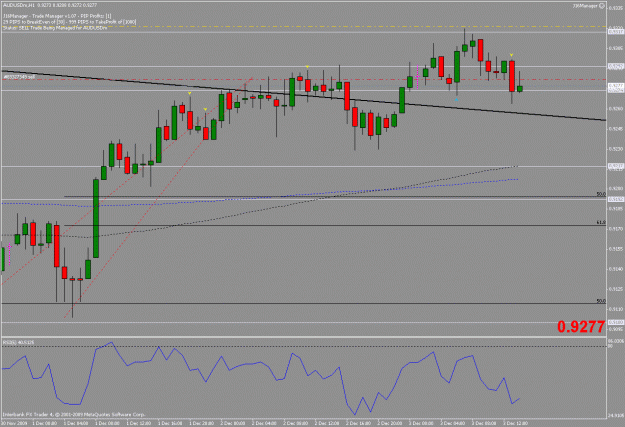Select the blue up arrow below the candles

tap(456, 99)
